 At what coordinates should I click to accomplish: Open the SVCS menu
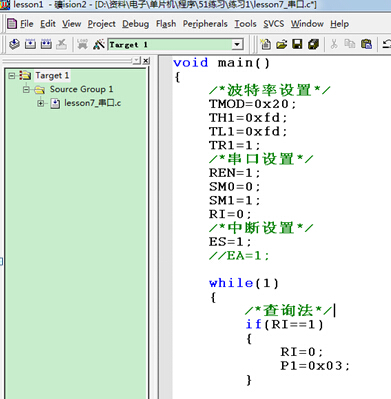tap(274, 24)
